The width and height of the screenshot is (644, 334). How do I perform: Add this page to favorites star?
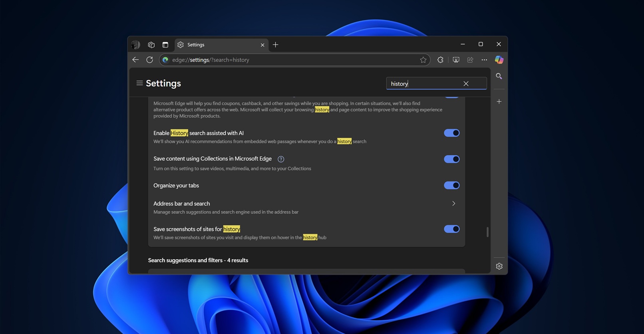click(x=423, y=60)
